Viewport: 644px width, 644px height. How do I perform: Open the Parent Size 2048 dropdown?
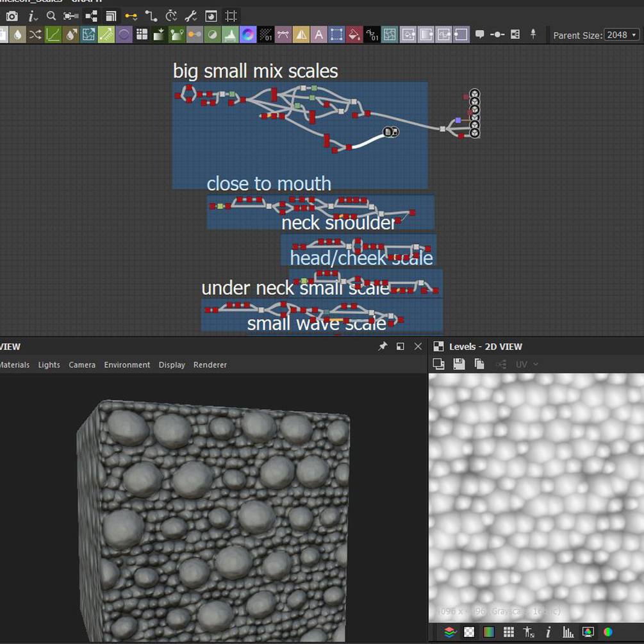coord(622,35)
